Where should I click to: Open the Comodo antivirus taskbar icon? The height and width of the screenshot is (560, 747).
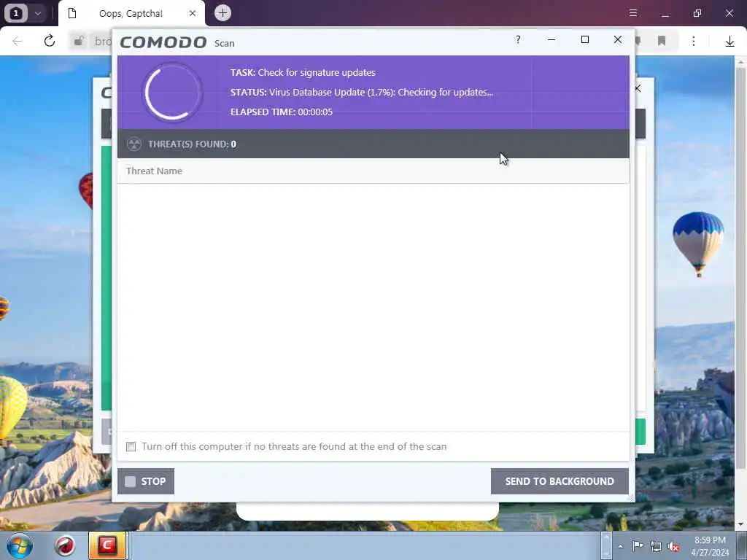pos(108,545)
